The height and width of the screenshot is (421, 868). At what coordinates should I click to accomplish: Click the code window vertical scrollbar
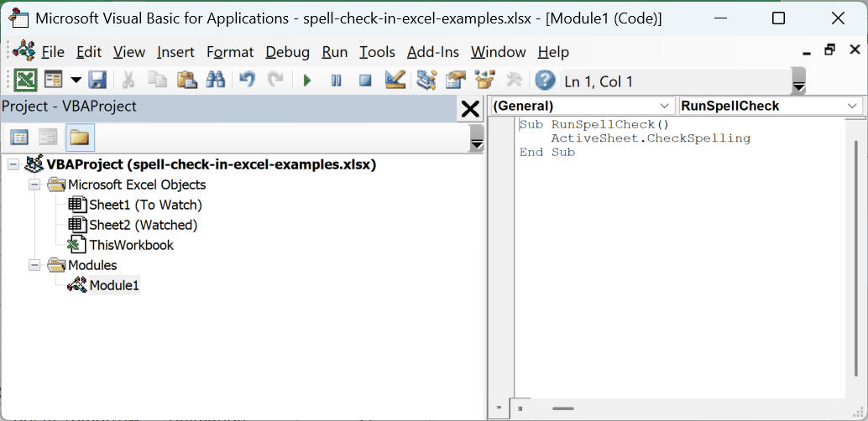[855, 259]
